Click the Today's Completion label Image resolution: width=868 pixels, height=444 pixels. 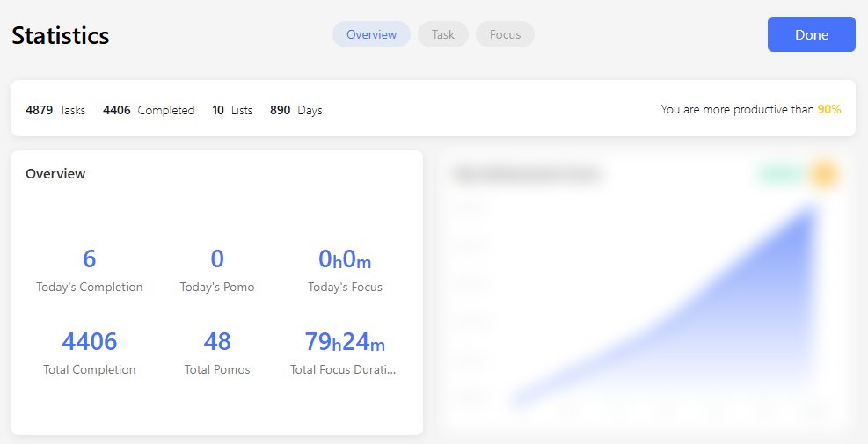(89, 287)
